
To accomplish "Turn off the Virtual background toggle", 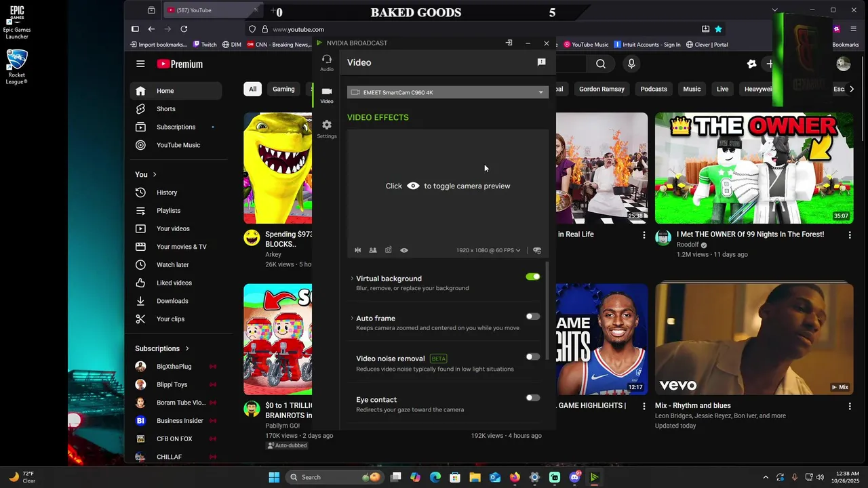I will pos(533,277).
